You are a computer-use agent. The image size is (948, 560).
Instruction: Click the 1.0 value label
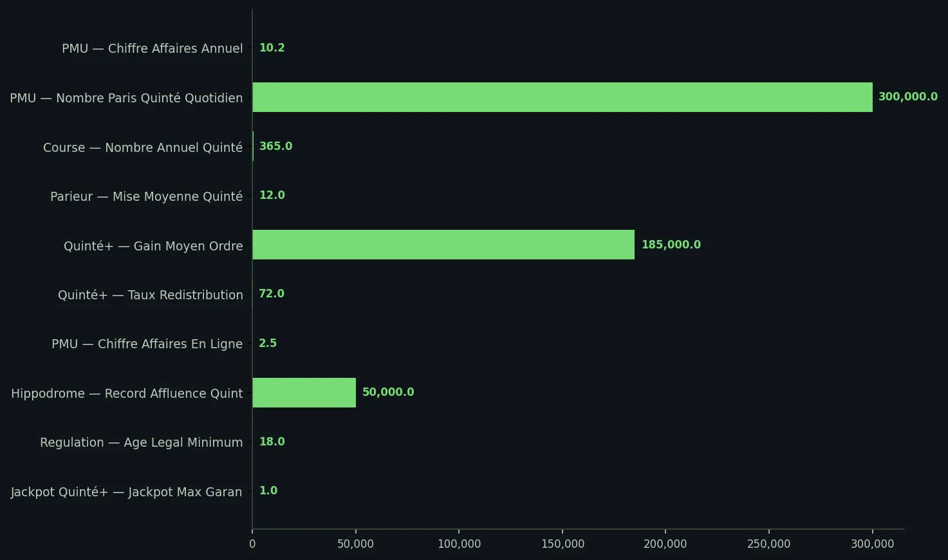268,490
